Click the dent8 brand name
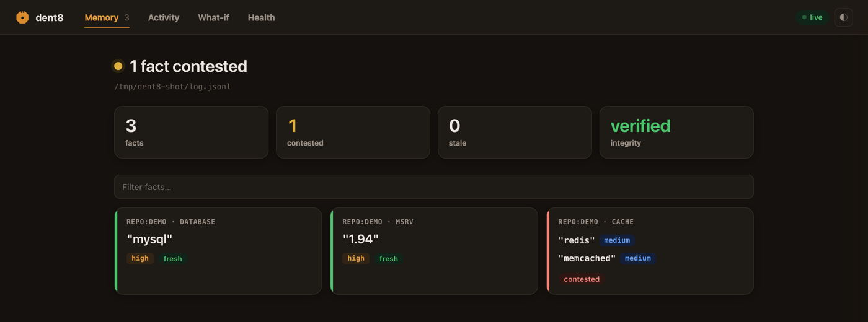This screenshot has width=868, height=322. point(50,17)
